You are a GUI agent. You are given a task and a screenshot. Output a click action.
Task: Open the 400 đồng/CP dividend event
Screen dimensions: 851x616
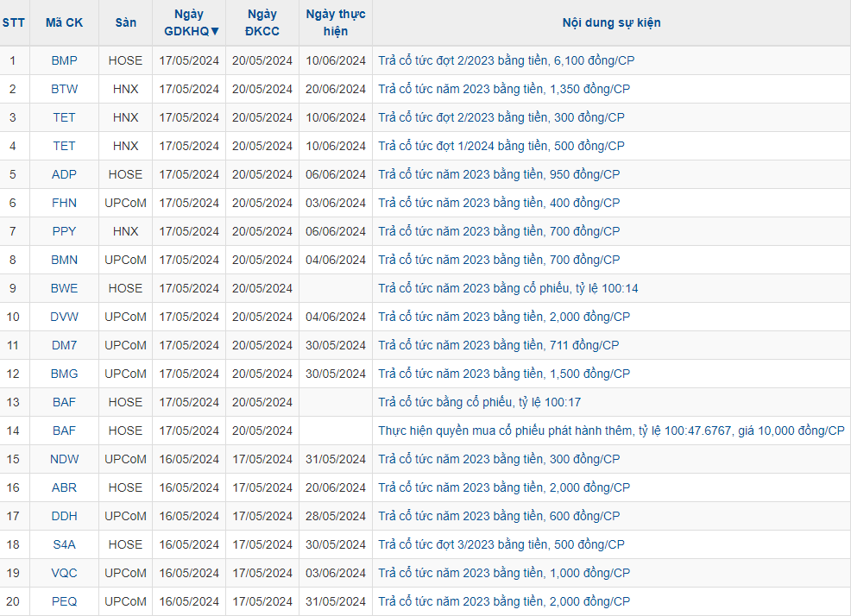point(499,203)
